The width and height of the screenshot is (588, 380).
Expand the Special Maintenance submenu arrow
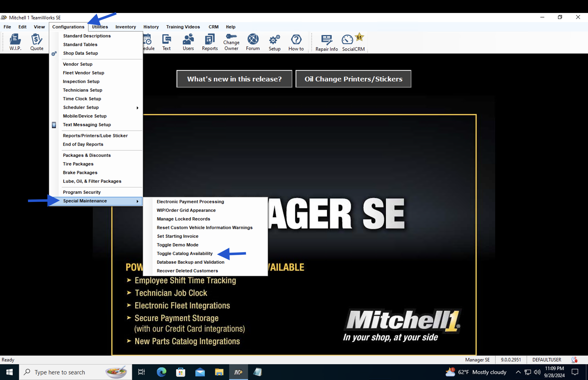tap(137, 201)
